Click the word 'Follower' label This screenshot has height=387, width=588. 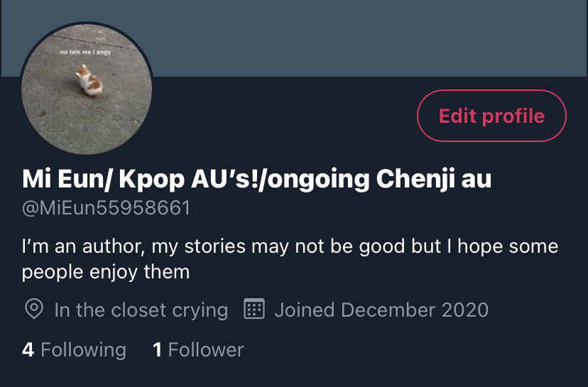(x=206, y=349)
